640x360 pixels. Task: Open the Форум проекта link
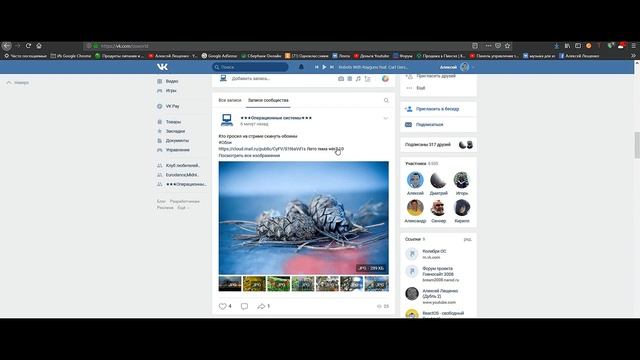[x=437, y=271]
